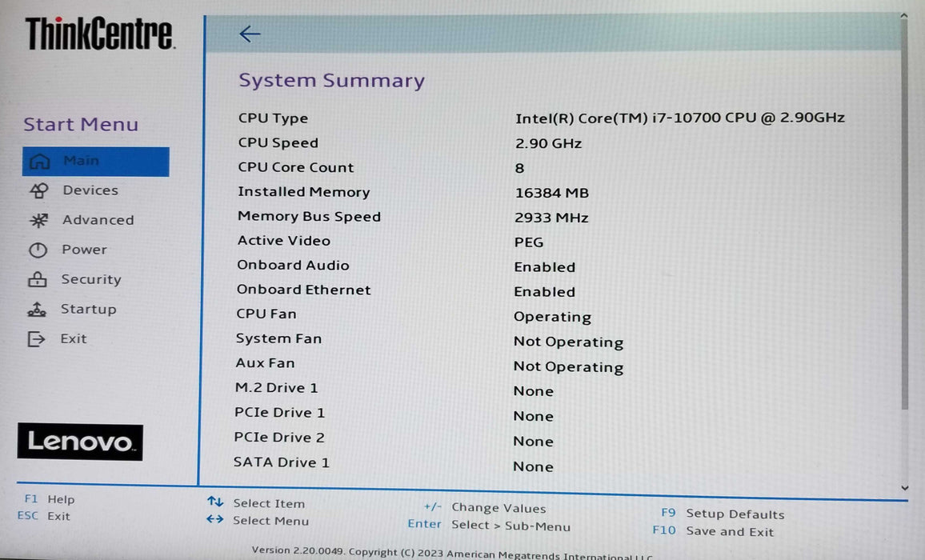Click None value for PCIe Drive 2
The height and width of the screenshot is (560, 925).
(533, 442)
